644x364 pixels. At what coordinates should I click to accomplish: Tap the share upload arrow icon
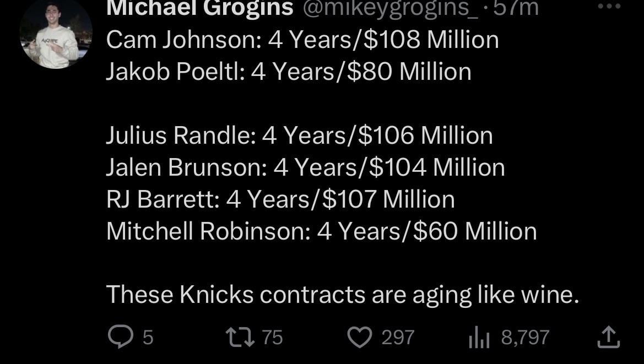609,337
